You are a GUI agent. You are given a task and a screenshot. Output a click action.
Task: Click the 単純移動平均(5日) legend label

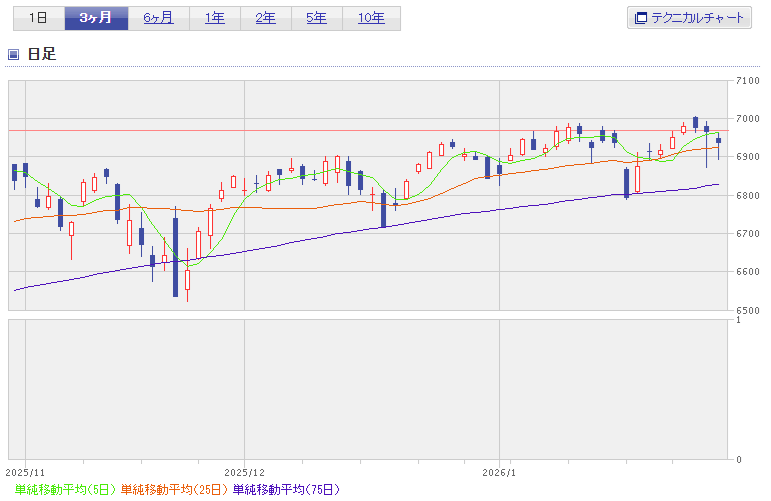pyautogui.click(x=65, y=490)
